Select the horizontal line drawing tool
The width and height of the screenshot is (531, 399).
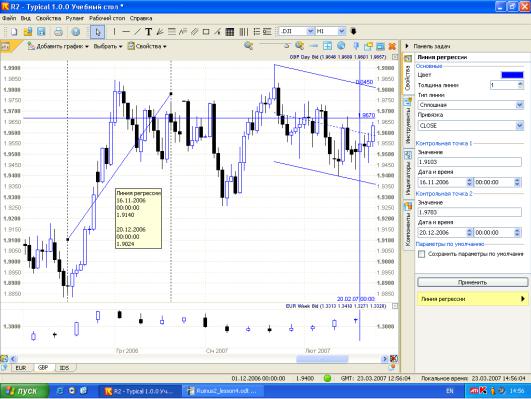(126, 32)
